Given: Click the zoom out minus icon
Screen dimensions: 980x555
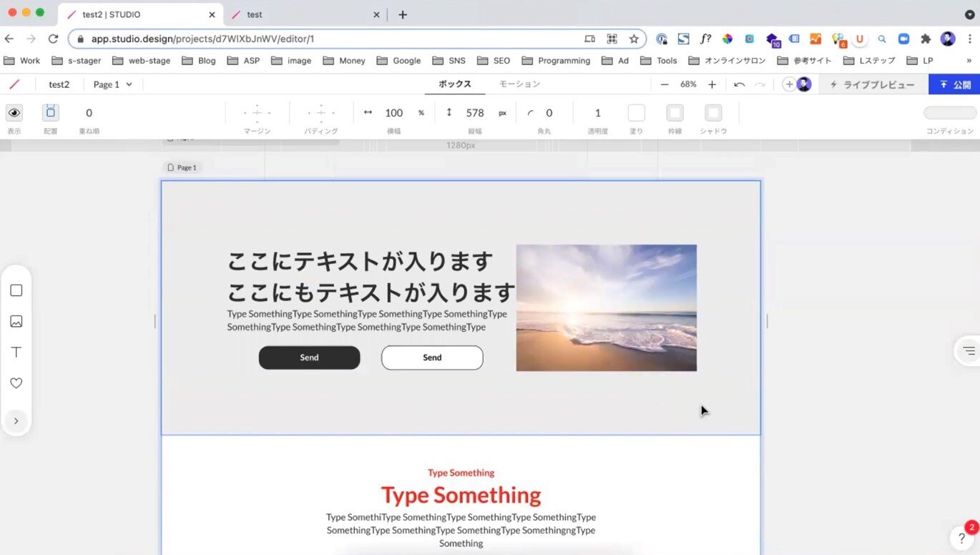Looking at the screenshot, I should pos(665,84).
